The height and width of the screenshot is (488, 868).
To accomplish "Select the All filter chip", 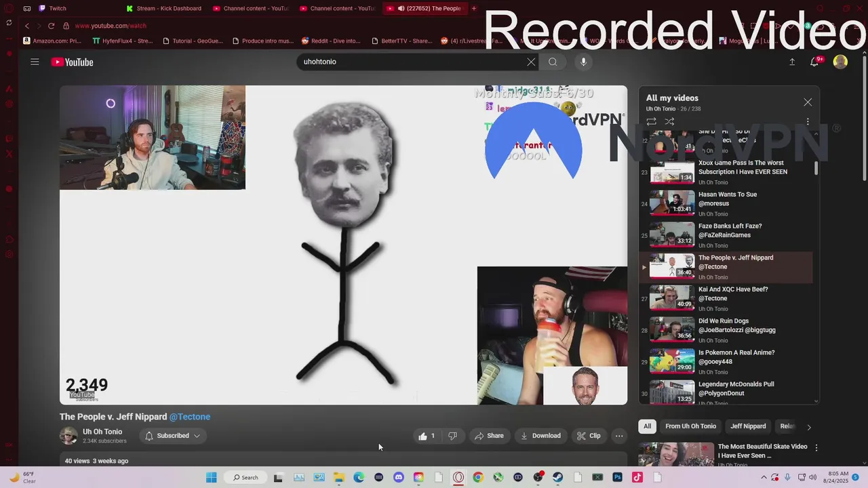I will point(648,426).
